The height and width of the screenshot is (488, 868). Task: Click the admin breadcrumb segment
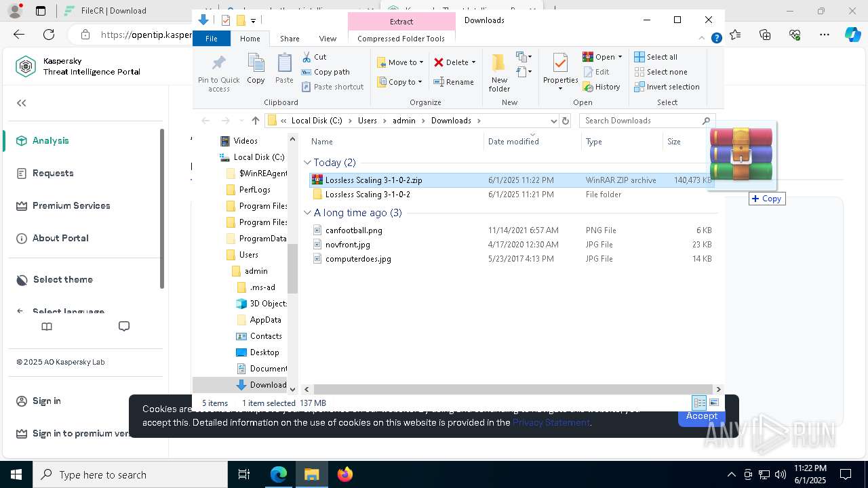pyautogui.click(x=404, y=121)
